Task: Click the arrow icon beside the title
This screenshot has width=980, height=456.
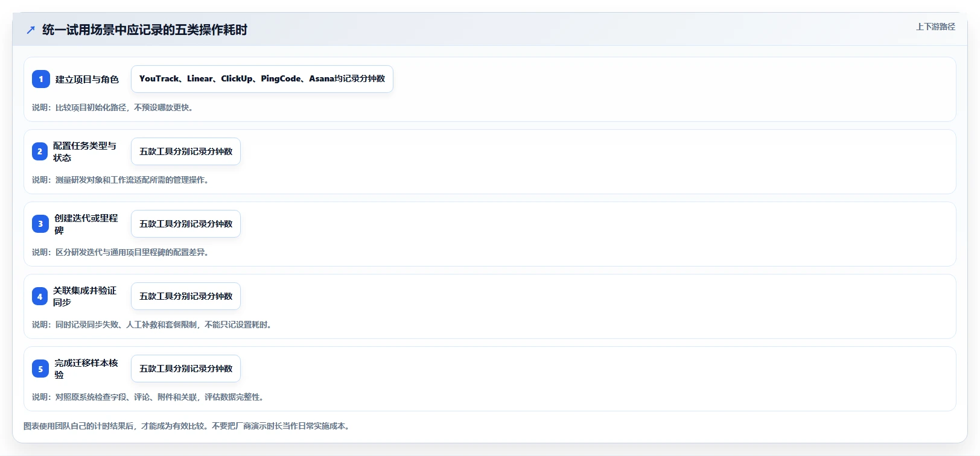Action: point(31,30)
